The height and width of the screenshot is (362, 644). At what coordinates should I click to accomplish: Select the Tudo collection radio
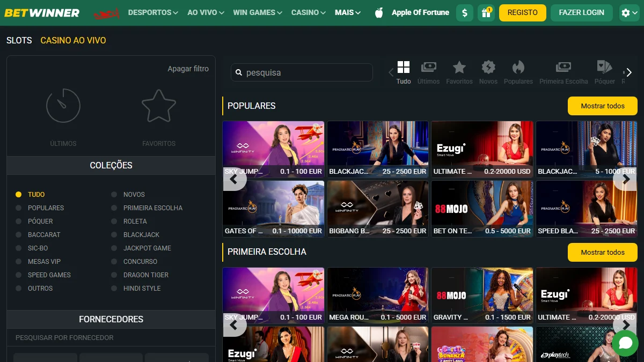point(19,195)
